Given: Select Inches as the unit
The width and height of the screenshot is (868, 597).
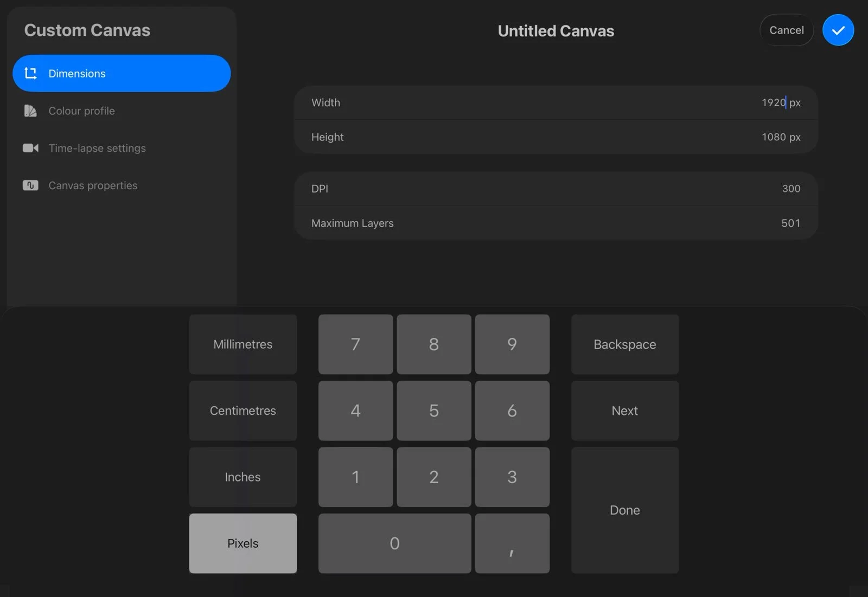Looking at the screenshot, I should coord(243,477).
